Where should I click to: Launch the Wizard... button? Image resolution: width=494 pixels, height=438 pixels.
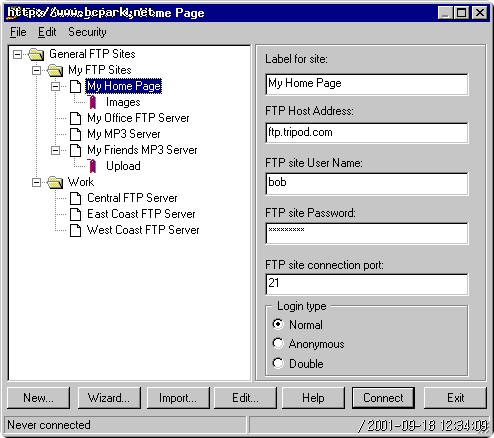(x=109, y=398)
